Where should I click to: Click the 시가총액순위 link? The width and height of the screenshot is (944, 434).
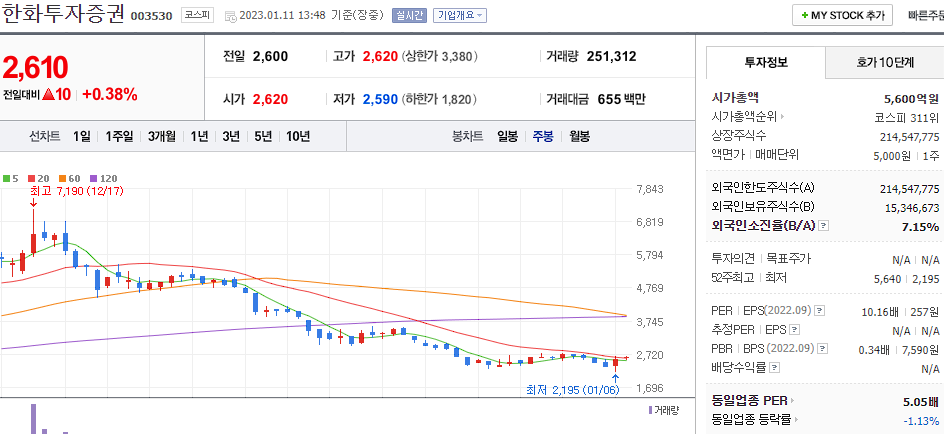point(744,117)
